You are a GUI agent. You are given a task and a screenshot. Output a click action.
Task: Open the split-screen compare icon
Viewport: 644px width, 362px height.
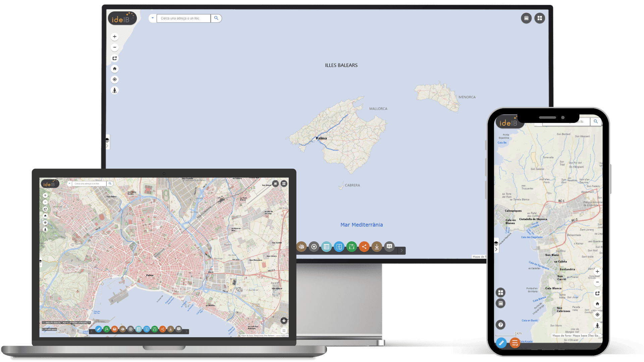[339, 247]
